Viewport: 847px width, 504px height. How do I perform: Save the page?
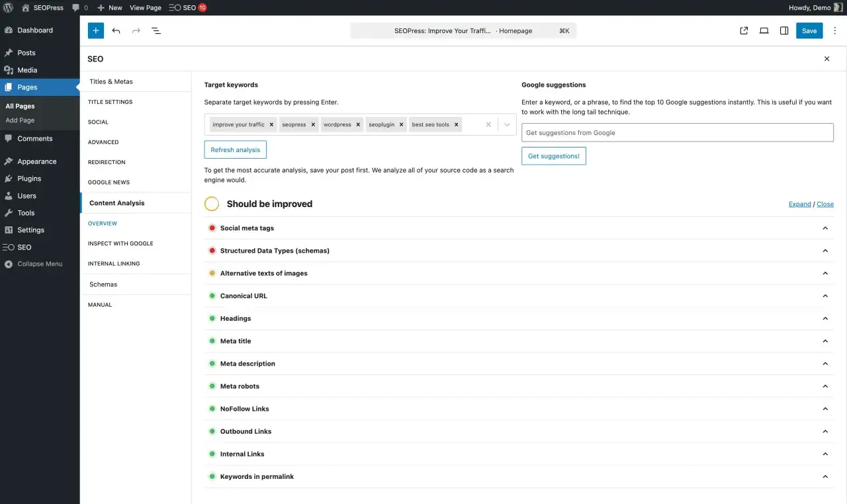pyautogui.click(x=809, y=30)
